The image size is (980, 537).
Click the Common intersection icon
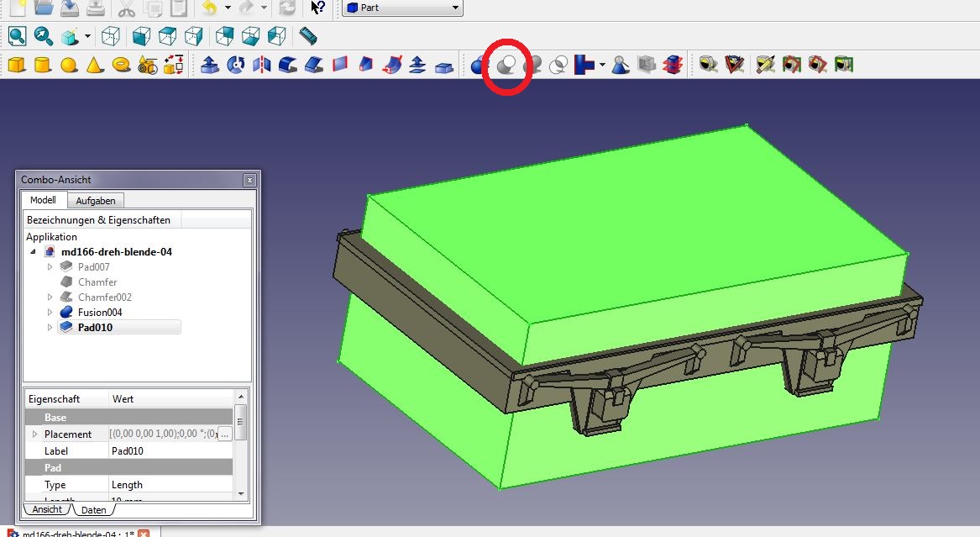click(558, 65)
